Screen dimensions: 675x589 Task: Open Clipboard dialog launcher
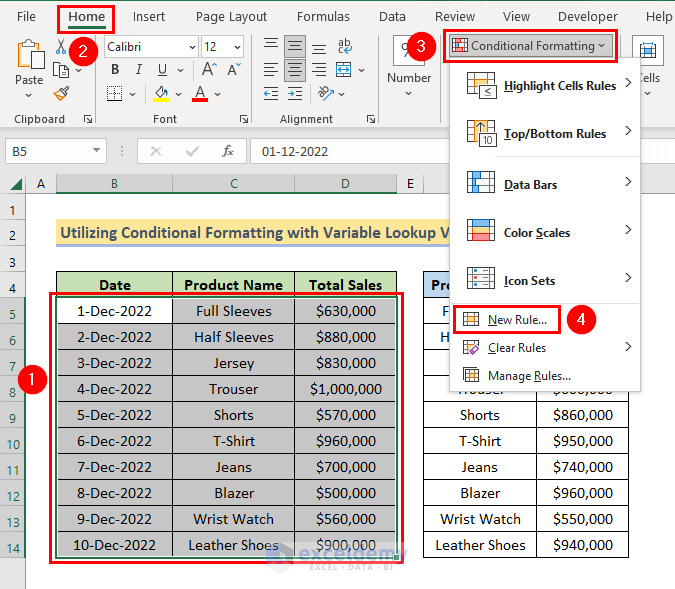(x=88, y=119)
